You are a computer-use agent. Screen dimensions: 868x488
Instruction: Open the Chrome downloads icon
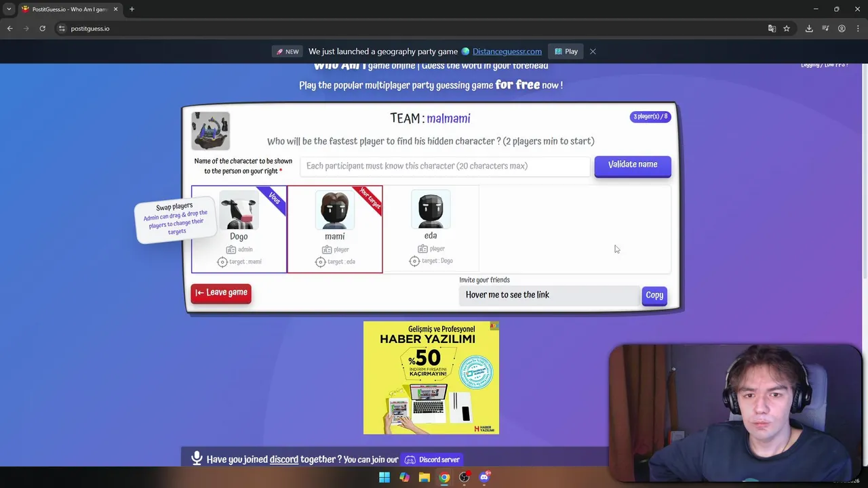coord(809,28)
